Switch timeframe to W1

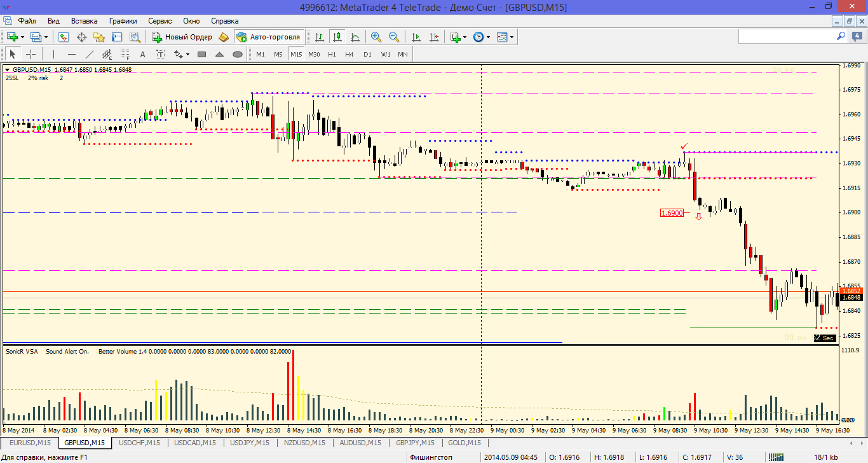coord(386,54)
